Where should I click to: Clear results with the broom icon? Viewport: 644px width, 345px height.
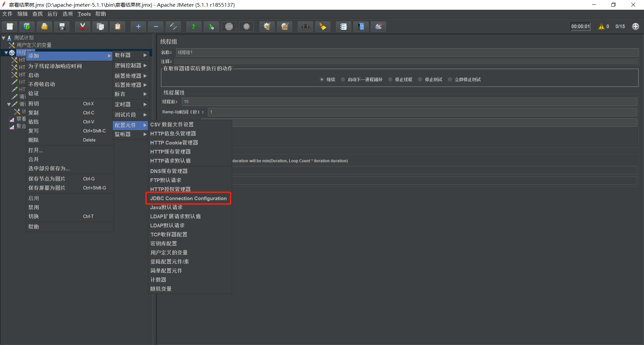pos(322,26)
